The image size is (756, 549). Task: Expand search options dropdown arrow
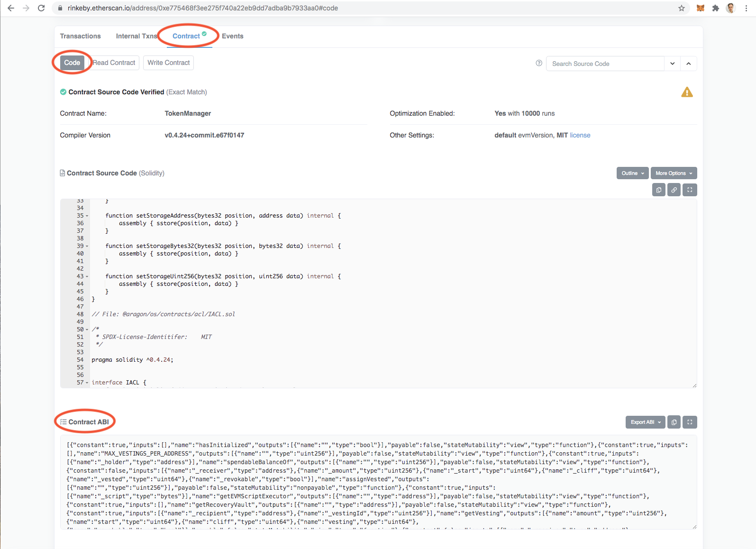tap(673, 64)
